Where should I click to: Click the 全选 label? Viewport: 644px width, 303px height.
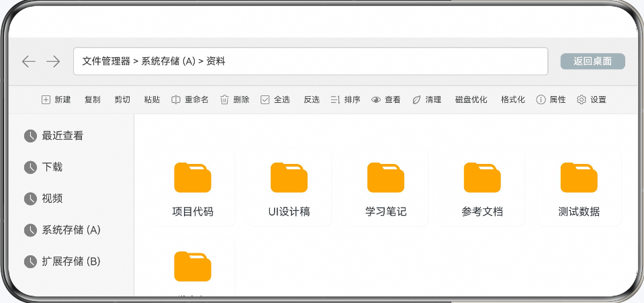(x=282, y=99)
